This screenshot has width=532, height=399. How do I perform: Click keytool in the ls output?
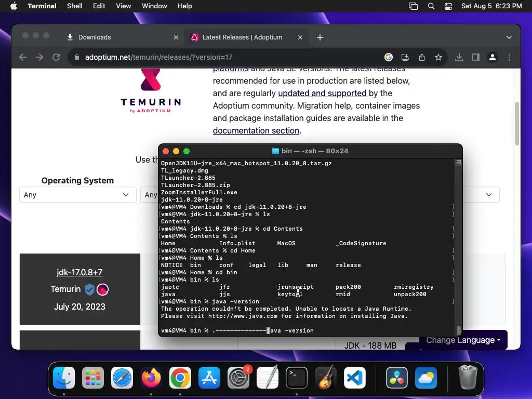(290, 294)
